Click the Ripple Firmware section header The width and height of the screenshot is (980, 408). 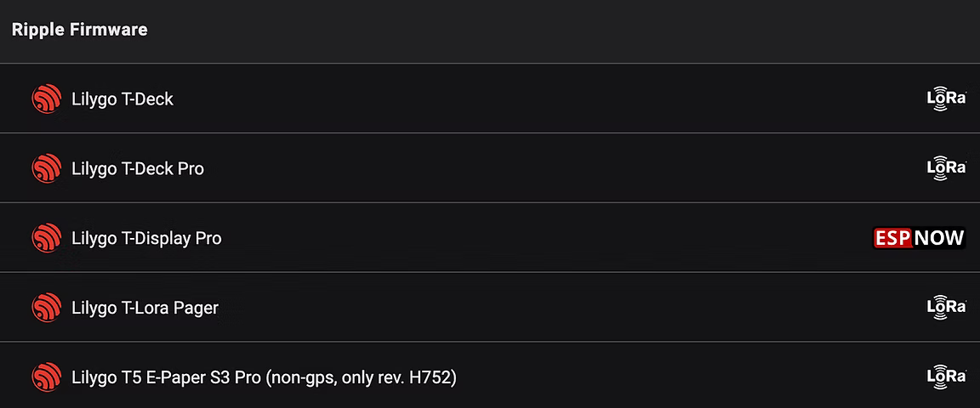(x=80, y=30)
